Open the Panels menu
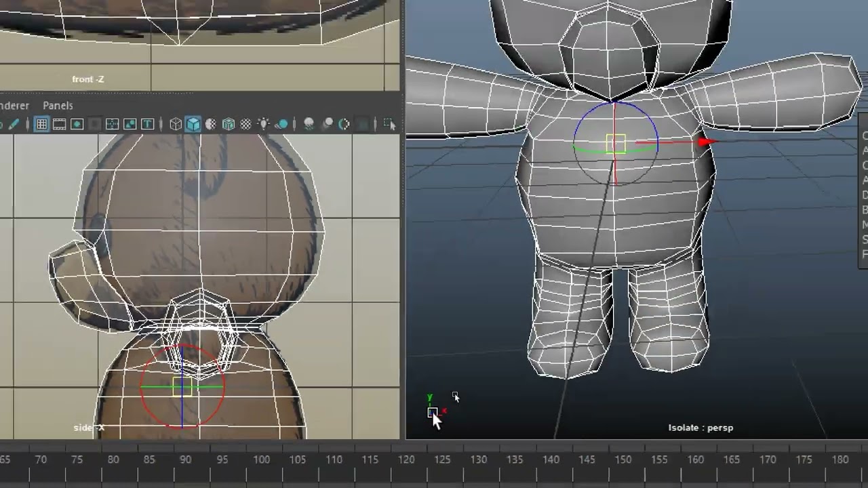868x488 pixels. [58, 106]
